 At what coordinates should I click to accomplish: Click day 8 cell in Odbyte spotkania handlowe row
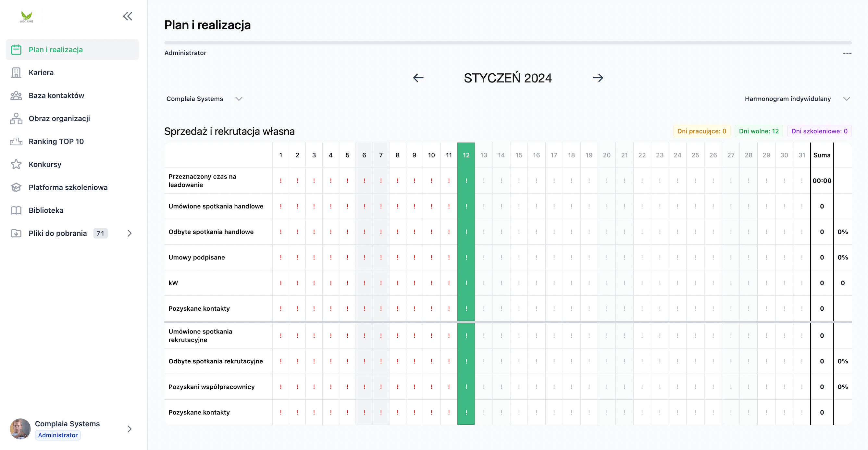[398, 232]
